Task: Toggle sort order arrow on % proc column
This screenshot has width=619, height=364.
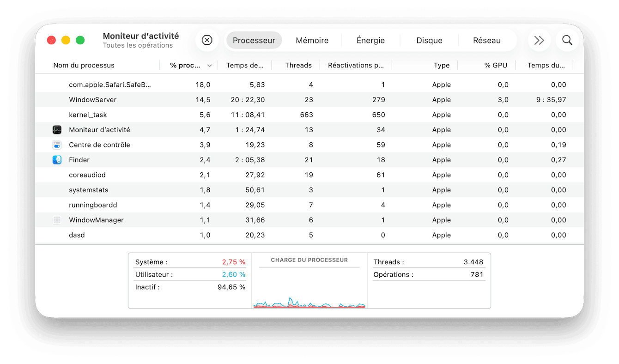Action: (x=209, y=66)
